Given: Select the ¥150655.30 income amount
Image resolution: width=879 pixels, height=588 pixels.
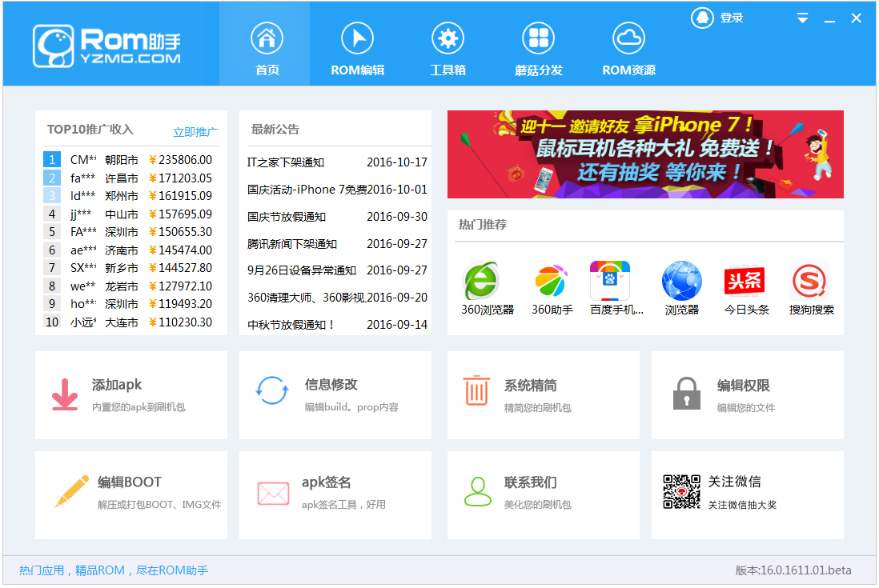Looking at the screenshot, I should [180, 232].
